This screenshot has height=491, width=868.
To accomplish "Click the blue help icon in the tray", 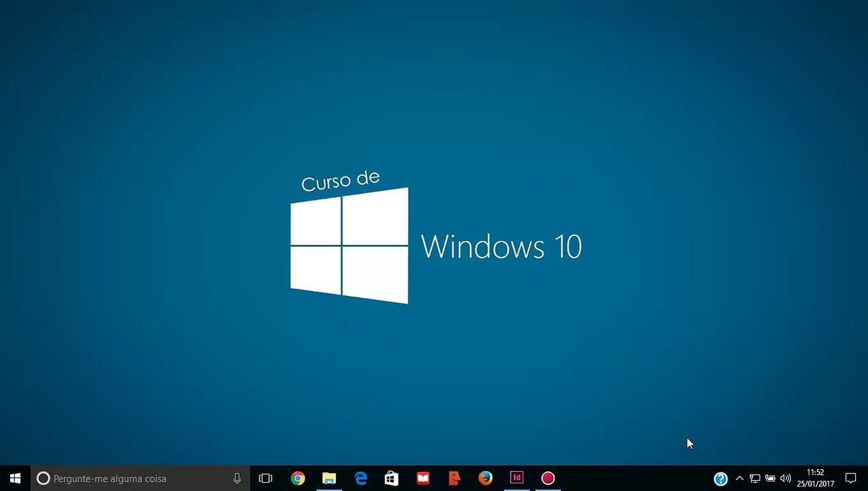I will coord(721,479).
